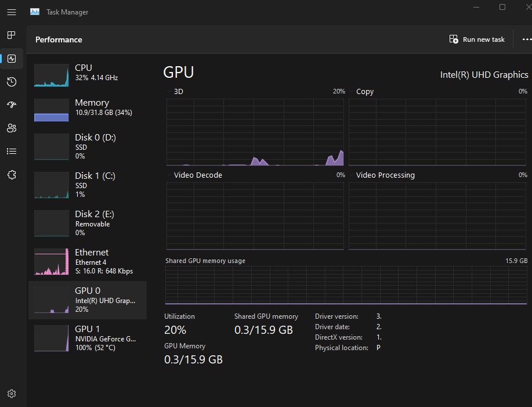Open the Users page icon
532x407 pixels.
coord(12,128)
